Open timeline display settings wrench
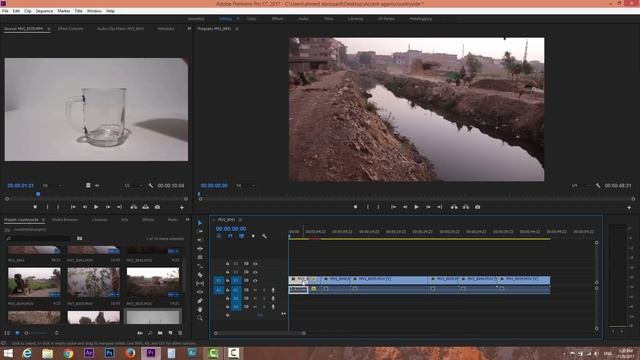This screenshot has height=360, width=640. 264,236
